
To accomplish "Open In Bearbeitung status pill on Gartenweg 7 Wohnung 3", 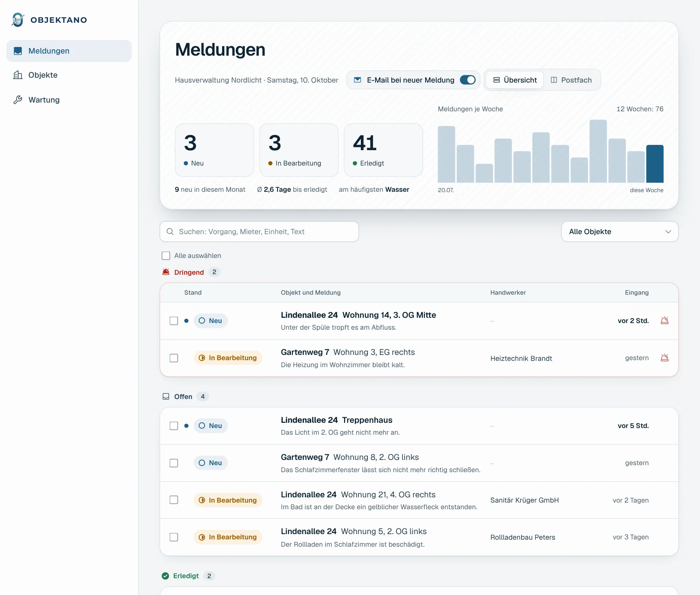I will 228,358.
